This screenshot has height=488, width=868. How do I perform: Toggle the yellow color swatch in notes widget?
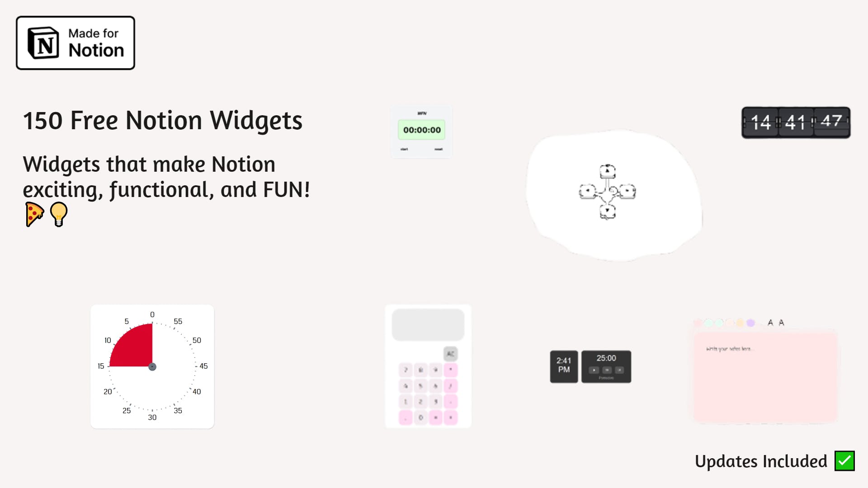[x=741, y=322]
